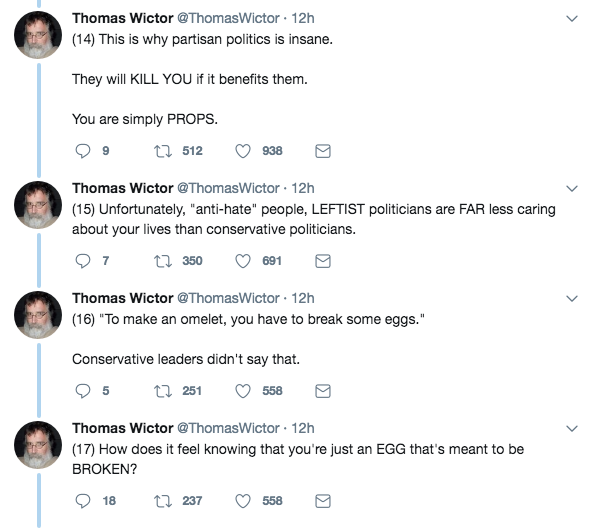This screenshot has height=528, width=613.
Task: Open chevron menu on tweet (15)
Action: point(572,188)
